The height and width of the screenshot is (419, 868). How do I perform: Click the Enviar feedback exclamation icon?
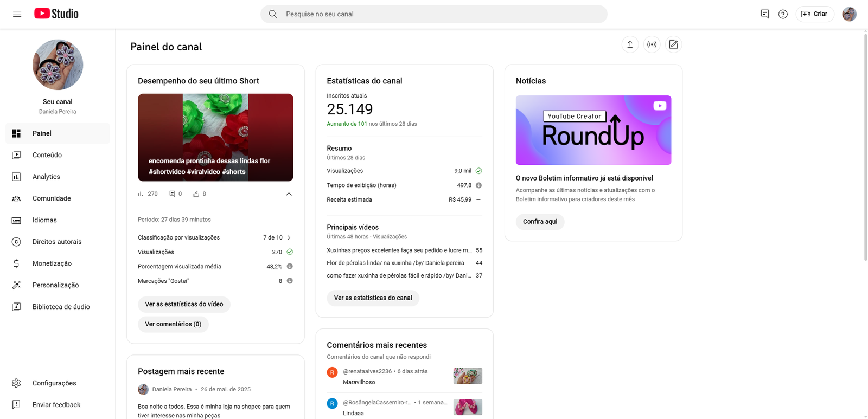click(16, 405)
